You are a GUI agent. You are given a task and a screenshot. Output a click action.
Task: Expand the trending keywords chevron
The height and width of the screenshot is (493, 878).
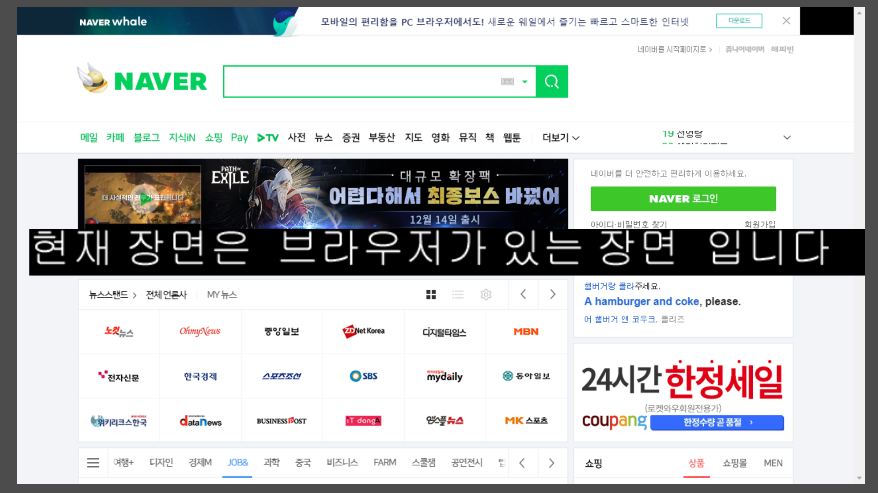tap(787, 137)
